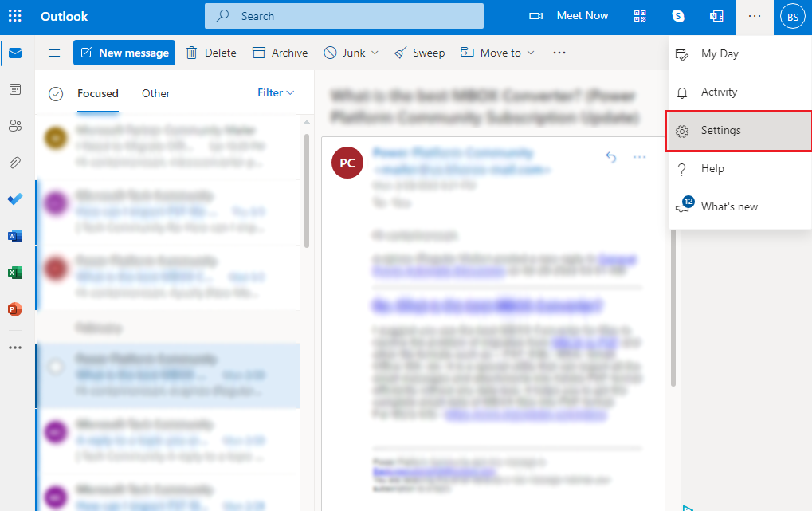Click the PC sender avatar
This screenshot has height=511, width=812.
pyautogui.click(x=347, y=163)
